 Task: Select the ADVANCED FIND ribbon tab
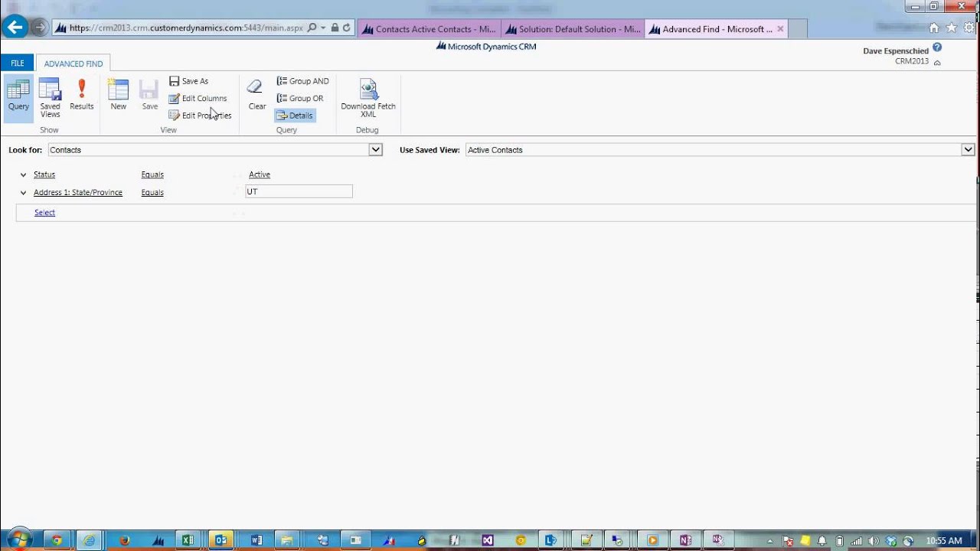click(x=73, y=64)
